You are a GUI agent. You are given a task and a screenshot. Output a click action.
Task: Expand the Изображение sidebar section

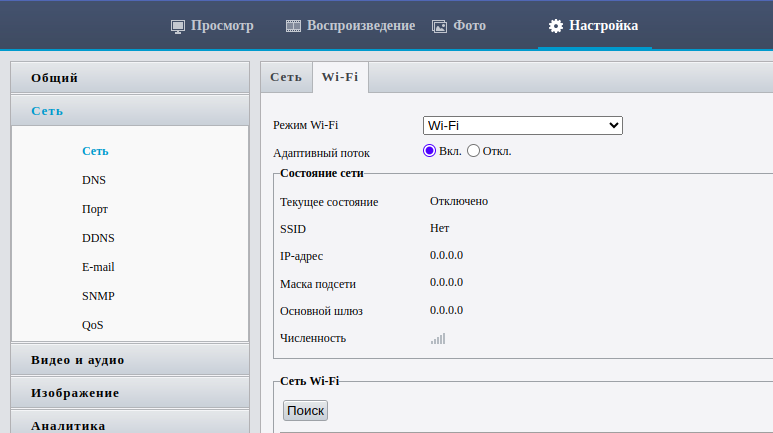pos(130,393)
